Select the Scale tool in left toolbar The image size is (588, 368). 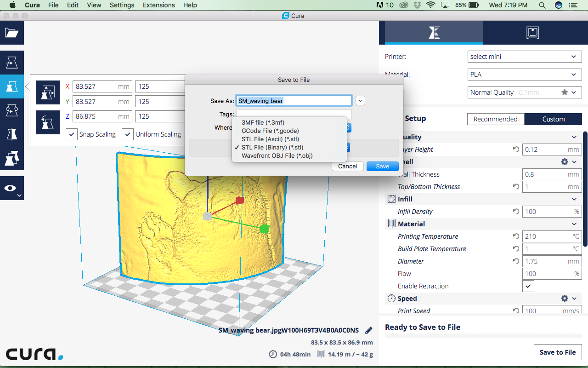[11, 86]
